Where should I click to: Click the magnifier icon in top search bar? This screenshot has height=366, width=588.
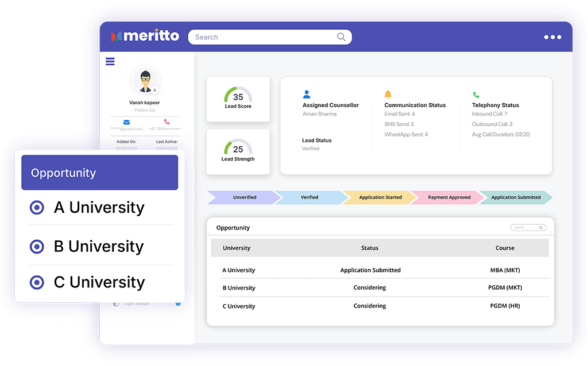[341, 37]
